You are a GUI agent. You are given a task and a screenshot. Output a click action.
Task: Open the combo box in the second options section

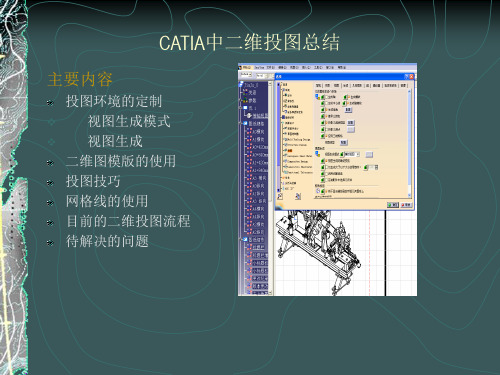tap(352, 154)
